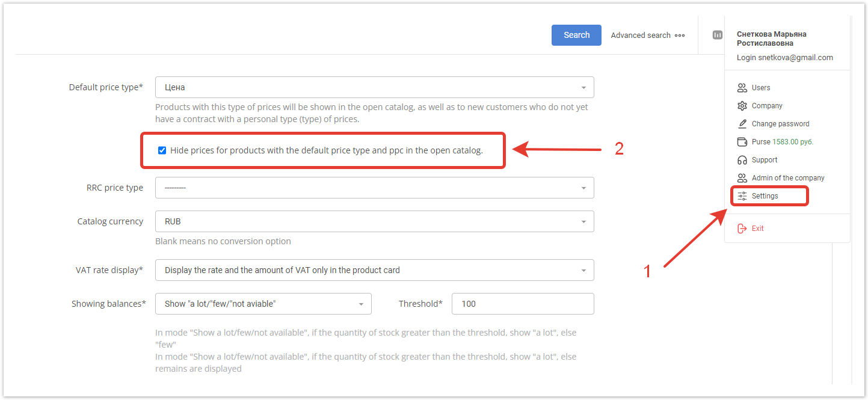Expand the Showing balances dropdown

coord(263,304)
